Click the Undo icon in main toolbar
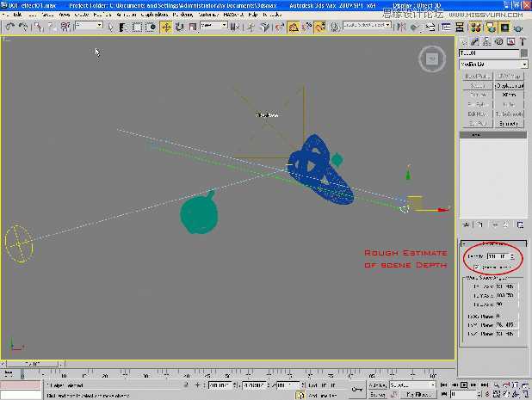The height and width of the screenshot is (400, 532). pyautogui.click(x=10, y=27)
